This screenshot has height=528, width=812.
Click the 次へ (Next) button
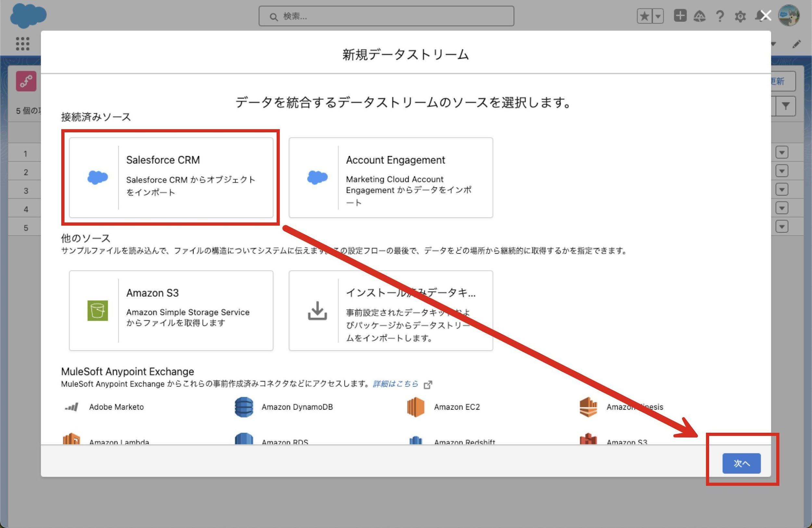pos(741,463)
